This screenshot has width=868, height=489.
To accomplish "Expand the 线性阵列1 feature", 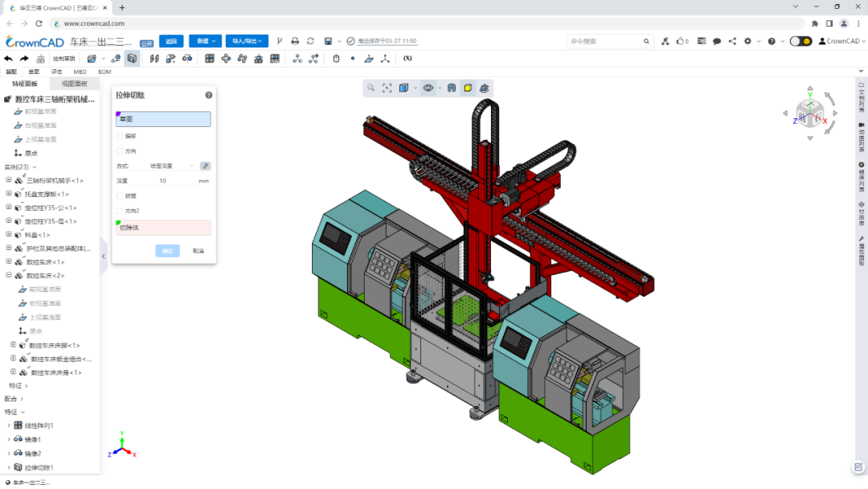I will pos(9,425).
